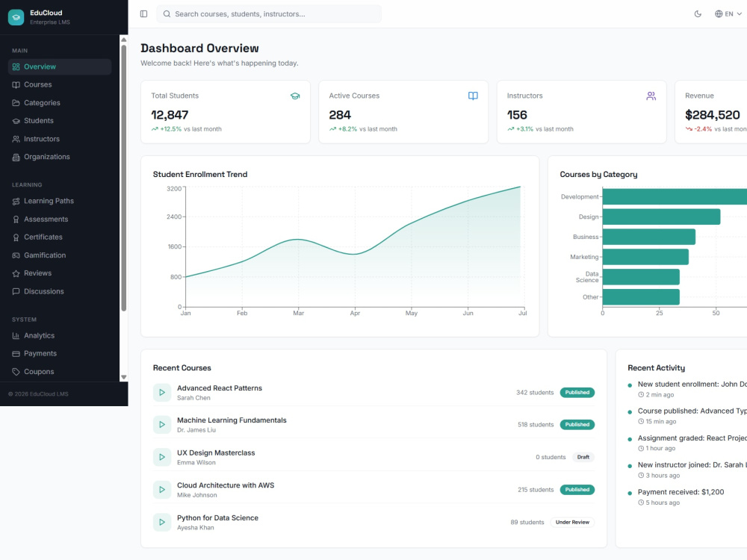Click the 2026 EduCloud LMS footer text

38,393
